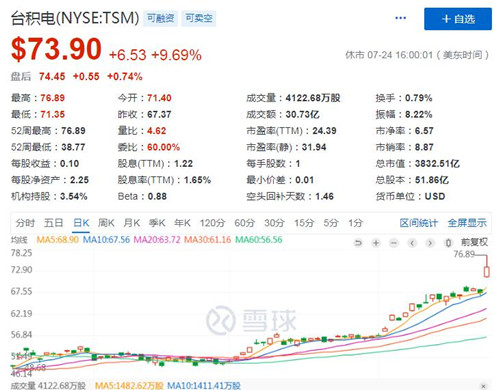This screenshot has height=390, width=500.
Task: Click the 换手 value 0.79%
Action: (419, 98)
